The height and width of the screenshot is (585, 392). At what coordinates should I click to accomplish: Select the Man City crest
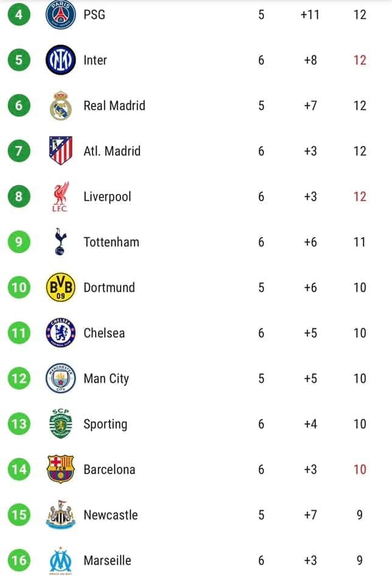(x=61, y=378)
